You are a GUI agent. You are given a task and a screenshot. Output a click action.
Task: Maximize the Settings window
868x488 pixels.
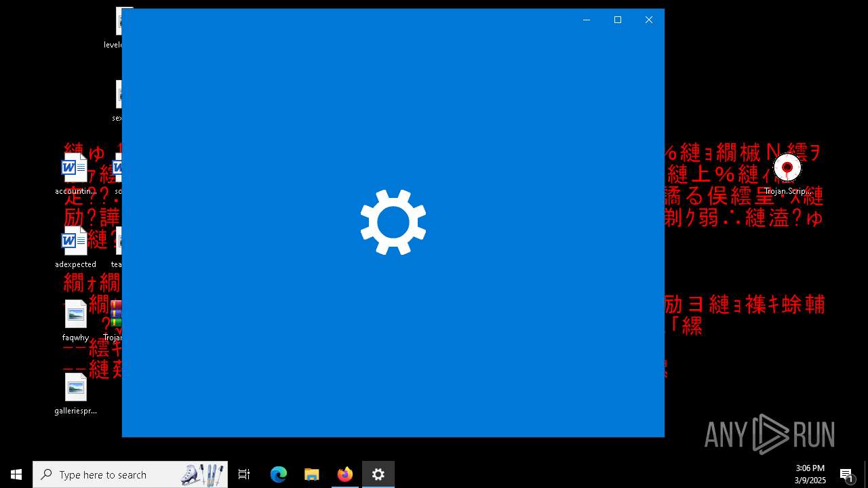point(618,20)
